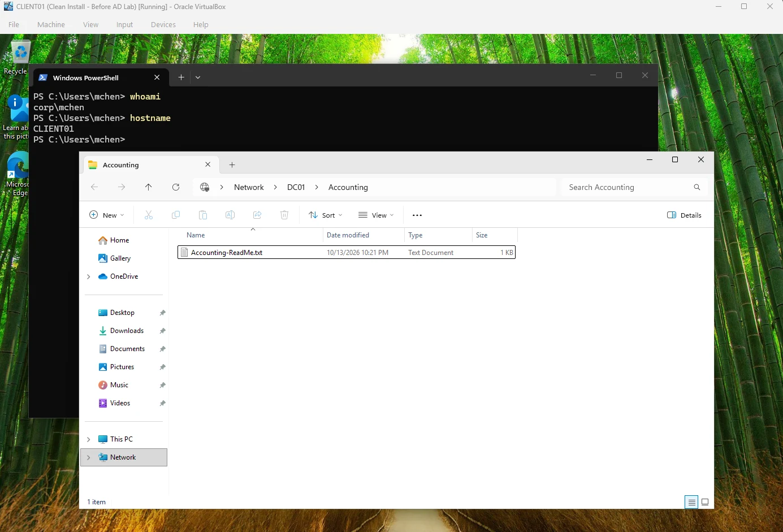Switch to the large thumbnails view icon

705,502
